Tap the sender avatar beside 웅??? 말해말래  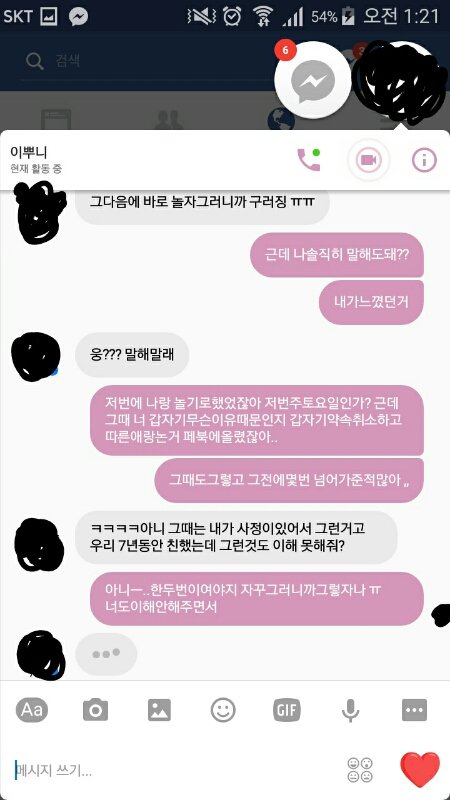[36, 356]
